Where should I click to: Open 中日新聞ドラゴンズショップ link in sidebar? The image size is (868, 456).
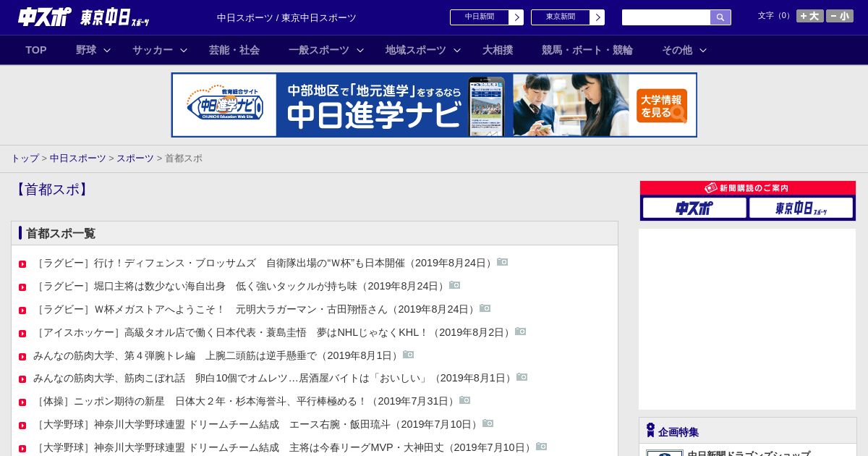[x=749, y=453]
